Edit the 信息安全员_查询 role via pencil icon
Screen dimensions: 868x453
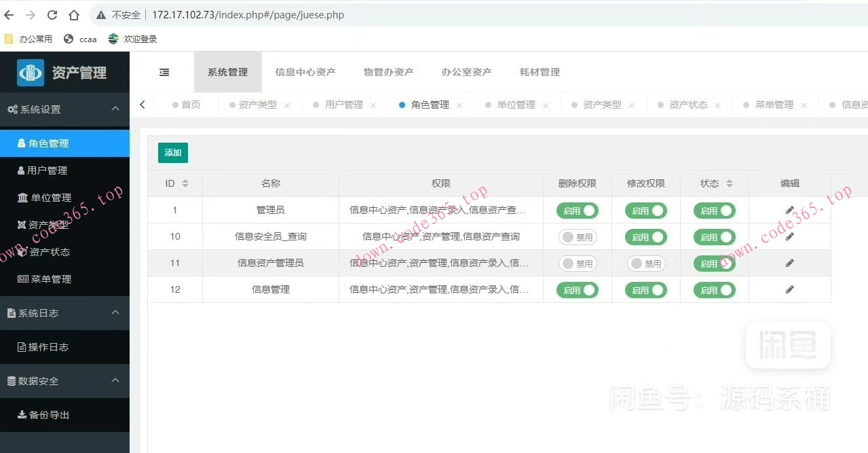(789, 237)
